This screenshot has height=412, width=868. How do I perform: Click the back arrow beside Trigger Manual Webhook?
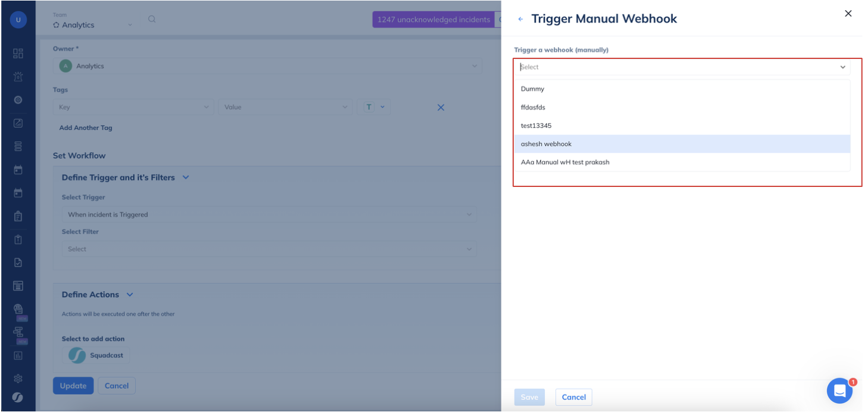point(520,20)
